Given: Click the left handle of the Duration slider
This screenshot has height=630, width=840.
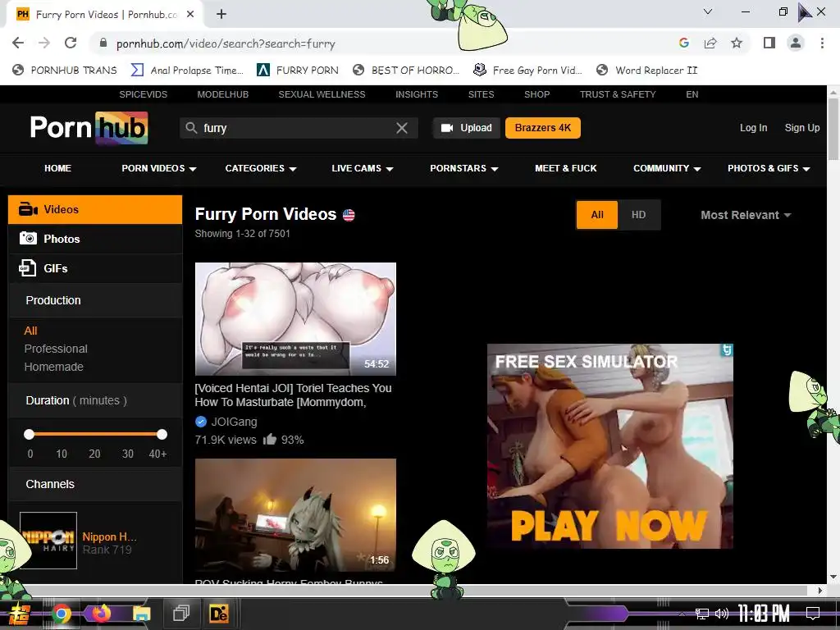Looking at the screenshot, I should coord(30,434).
